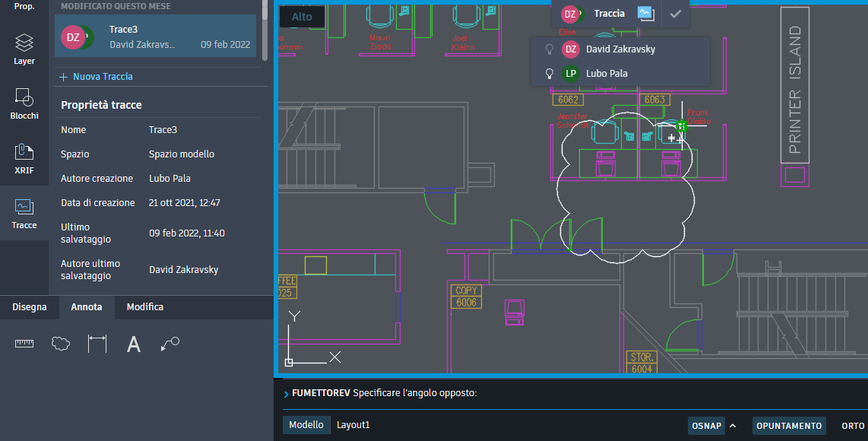Expand the OSNAP options arrow

click(x=733, y=426)
